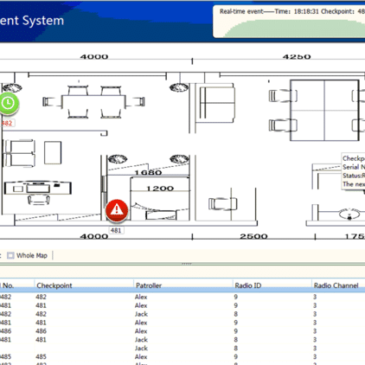Image resolution: width=365 pixels, height=365 pixels.
Task: Click the green clock checkpoint 482 icon
Action: 8,103
